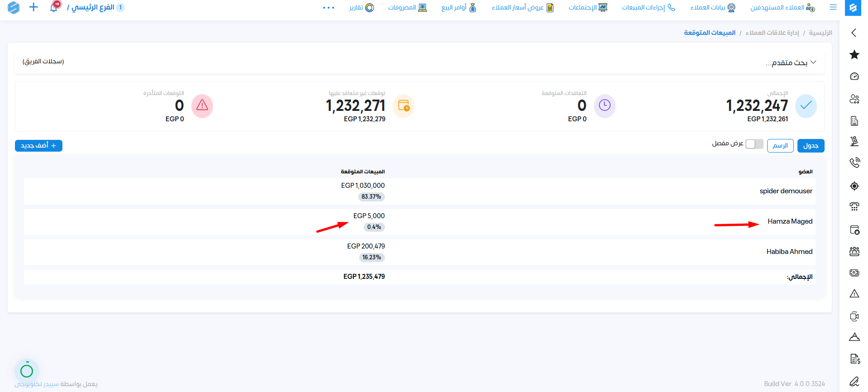This screenshot has height=392, width=868.
Task: Open عروض أسعار العملاء menu item
Action: 523,8
